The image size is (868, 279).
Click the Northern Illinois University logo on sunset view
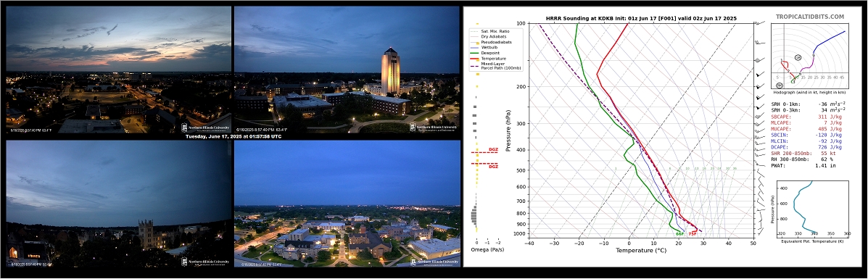pos(205,128)
